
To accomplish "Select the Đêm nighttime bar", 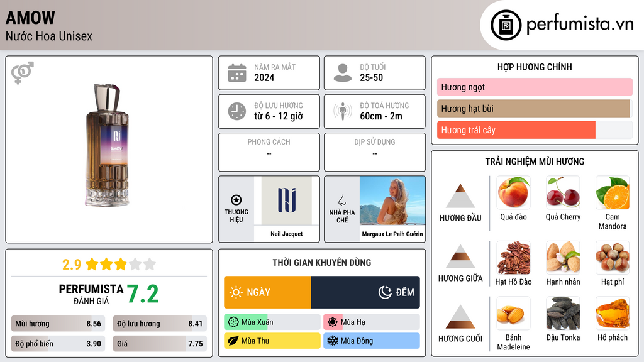I will click(365, 292).
